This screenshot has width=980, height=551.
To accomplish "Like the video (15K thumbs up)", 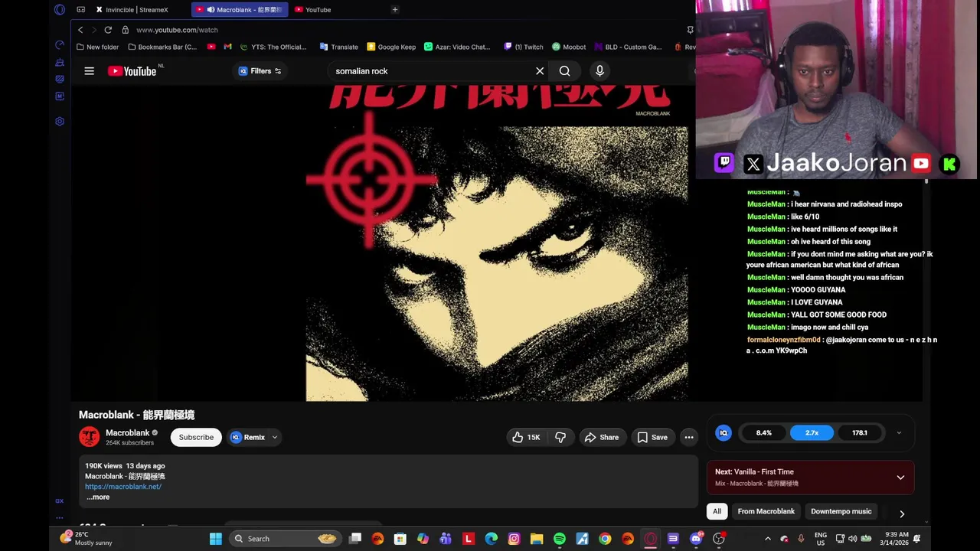I will pyautogui.click(x=526, y=437).
